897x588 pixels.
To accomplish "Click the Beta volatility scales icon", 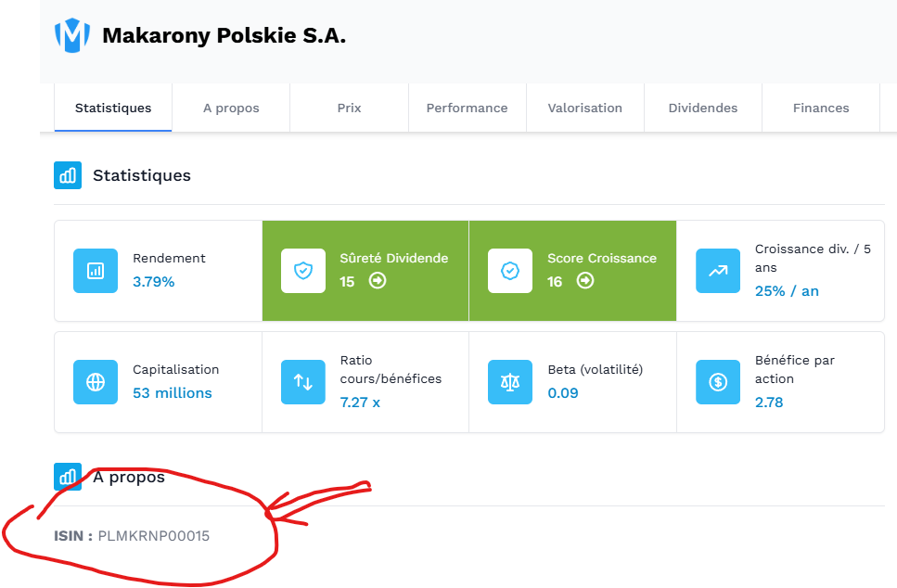I will pos(510,382).
